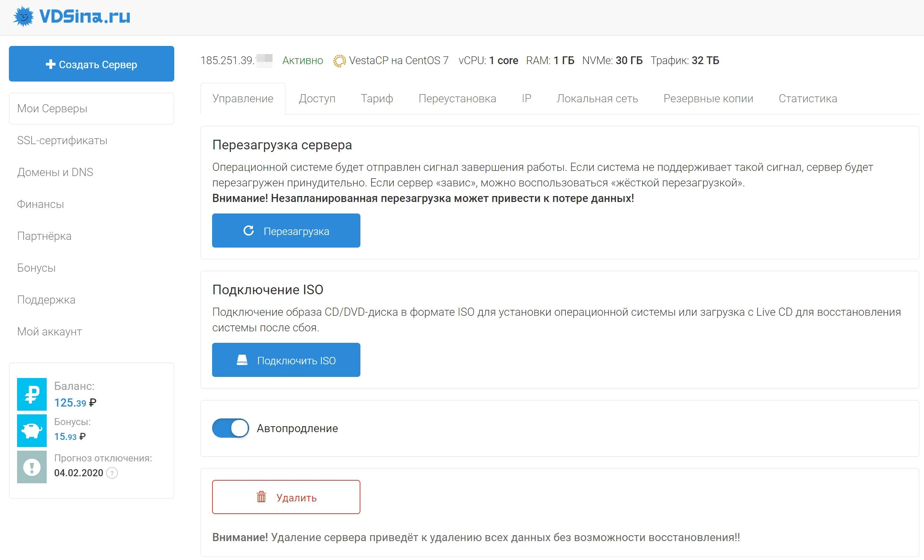Click the Подключить ISO button
924x560 pixels.
[286, 360]
